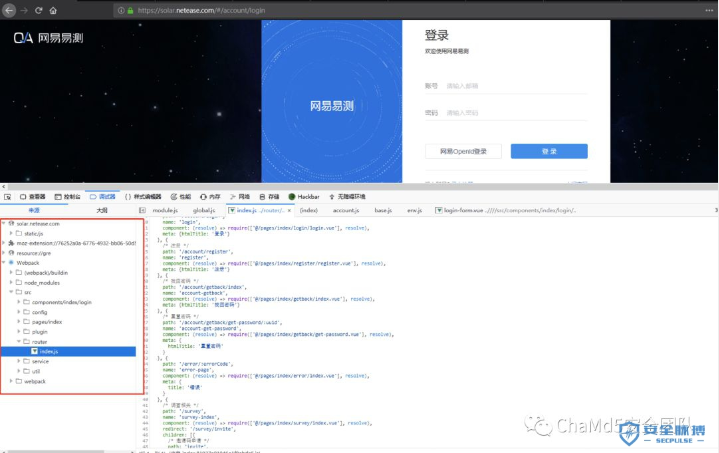Expand the lowercase webpack folder
The width and height of the screenshot is (719, 453).
pyautogui.click(x=11, y=381)
